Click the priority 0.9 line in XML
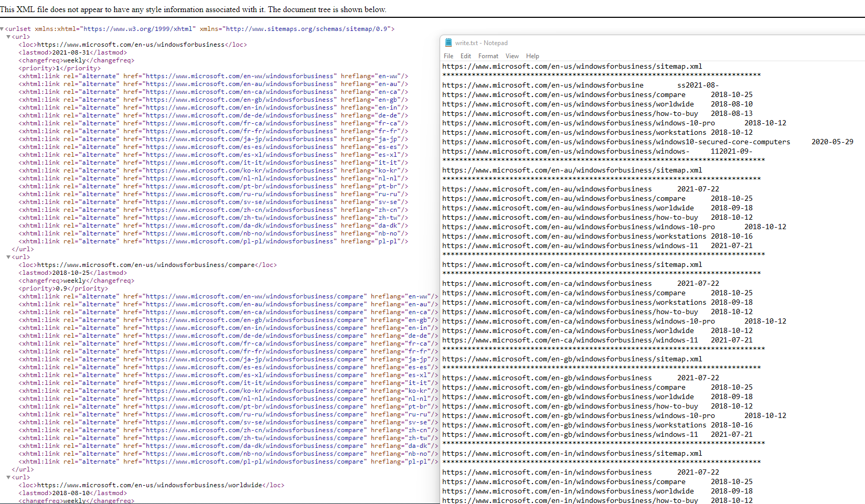Screen dimensions: 865x504 click(63, 288)
